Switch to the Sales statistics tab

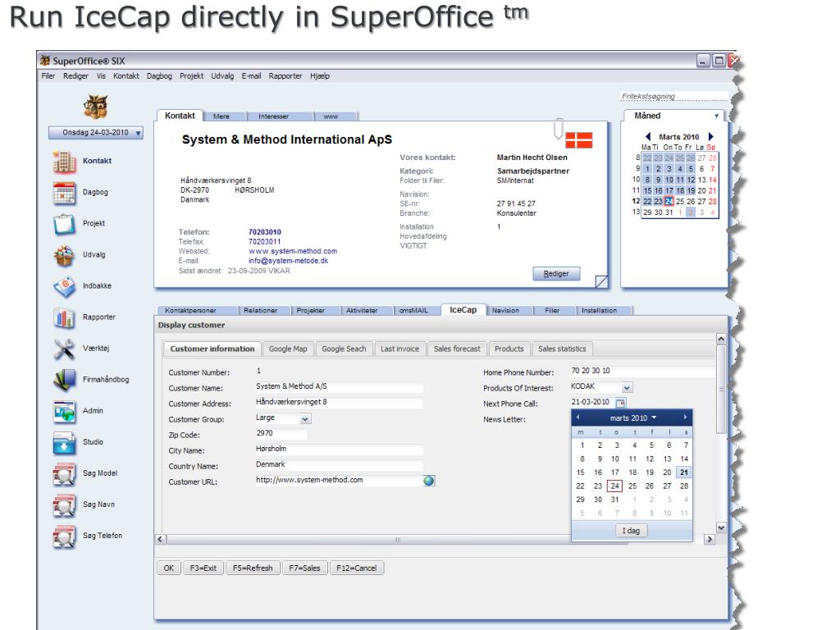click(x=562, y=349)
